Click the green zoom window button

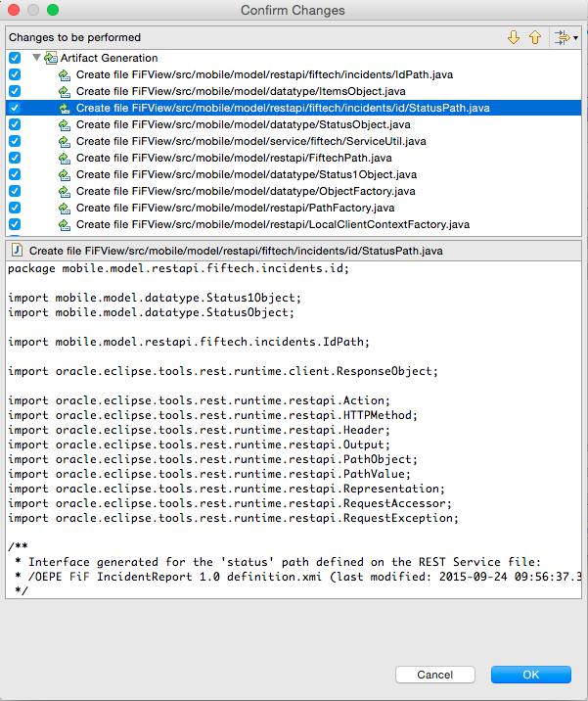53,10
